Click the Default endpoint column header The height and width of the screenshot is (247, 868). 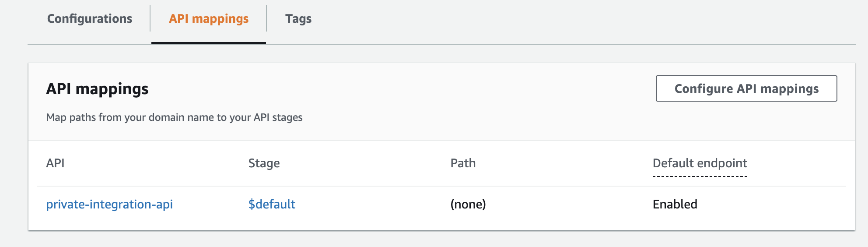[x=700, y=163]
